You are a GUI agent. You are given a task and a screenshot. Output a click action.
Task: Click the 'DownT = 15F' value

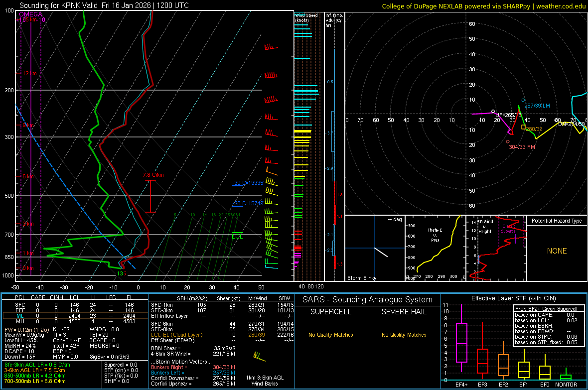(20, 357)
